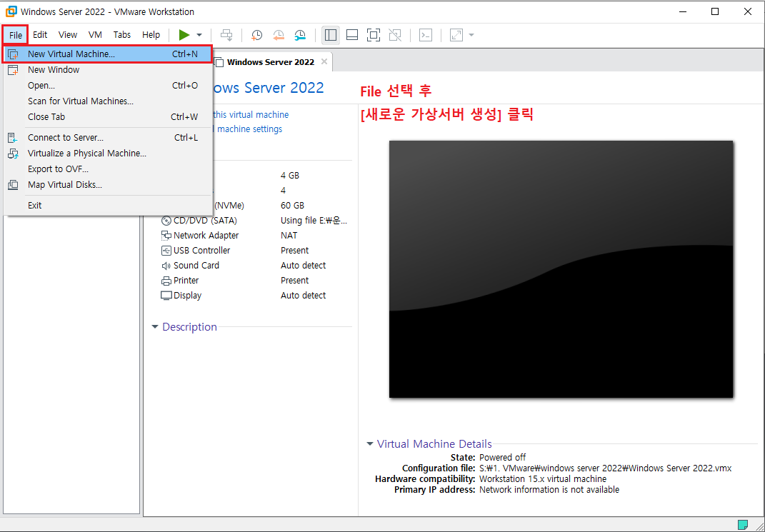The height and width of the screenshot is (532, 765).
Task: Select the USB Controller device row
Action: (x=255, y=251)
